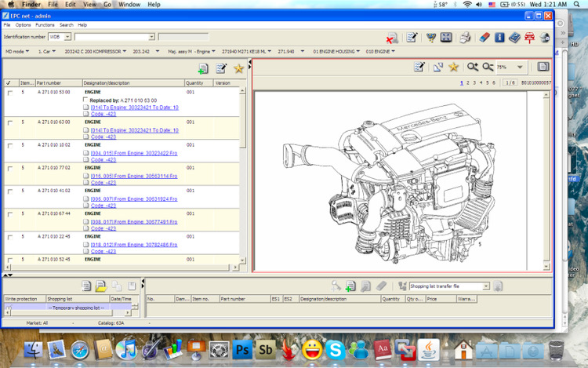Viewport: 588px width, 368px height.
Task: Click the full-screen expand icon in main toolbar
Action: click(x=446, y=37)
